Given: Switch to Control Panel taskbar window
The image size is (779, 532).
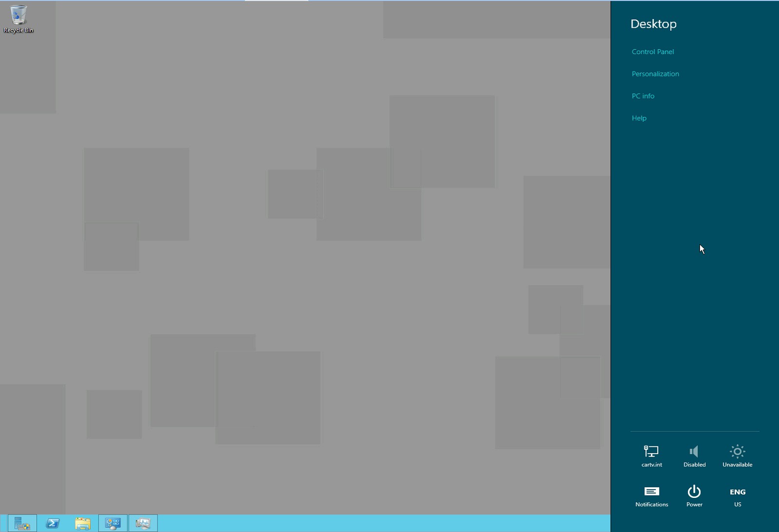Looking at the screenshot, I should [113, 523].
